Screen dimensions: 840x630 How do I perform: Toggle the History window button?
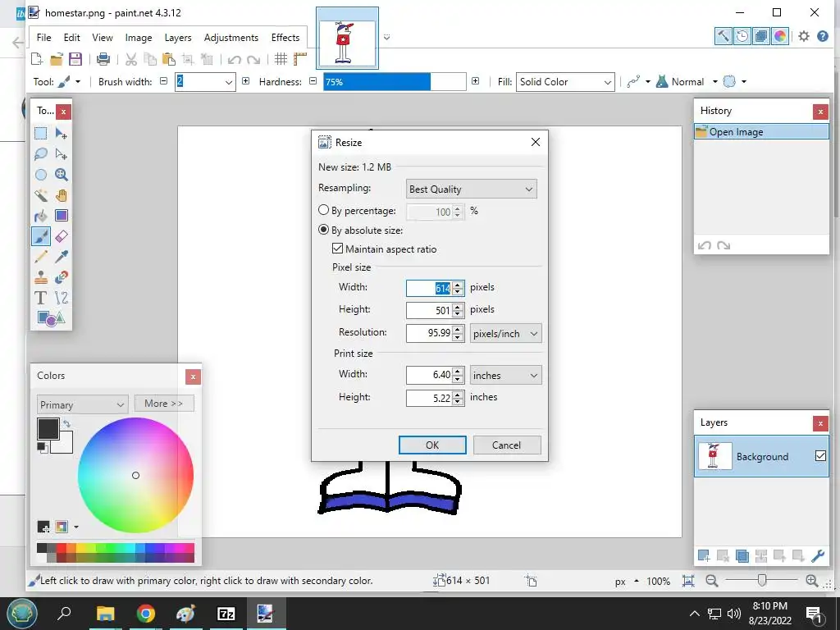(x=742, y=36)
